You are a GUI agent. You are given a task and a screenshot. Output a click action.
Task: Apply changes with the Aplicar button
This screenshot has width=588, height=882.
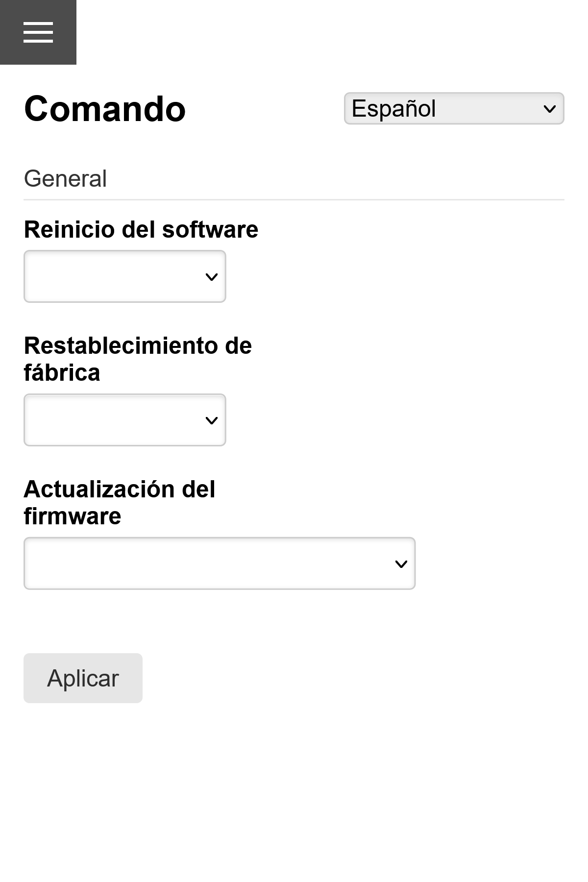(x=82, y=678)
